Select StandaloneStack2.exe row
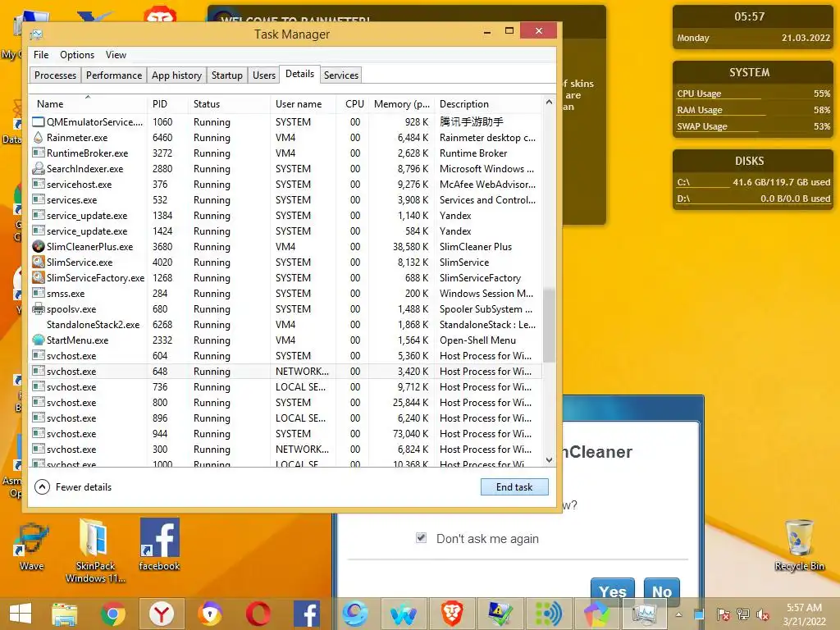The width and height of the screenshot is (840, 630). pyautogui.click(x=286, y=325)
